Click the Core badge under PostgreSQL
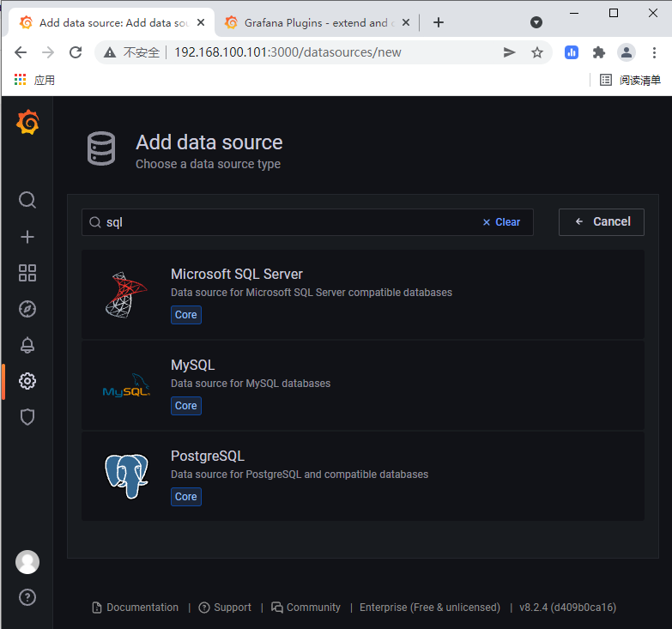The image size is (672, 629). click(186, 497)
